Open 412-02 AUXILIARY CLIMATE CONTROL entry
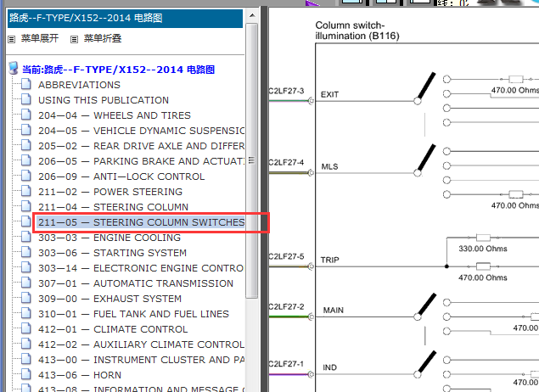Image resolution: width=539 pixels, height=392 pixels. coord(141,344)
